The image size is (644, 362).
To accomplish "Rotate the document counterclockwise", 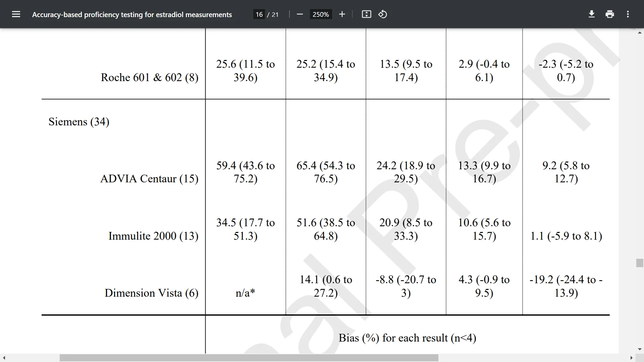I will pyautogui.click(x=383, y=14).
